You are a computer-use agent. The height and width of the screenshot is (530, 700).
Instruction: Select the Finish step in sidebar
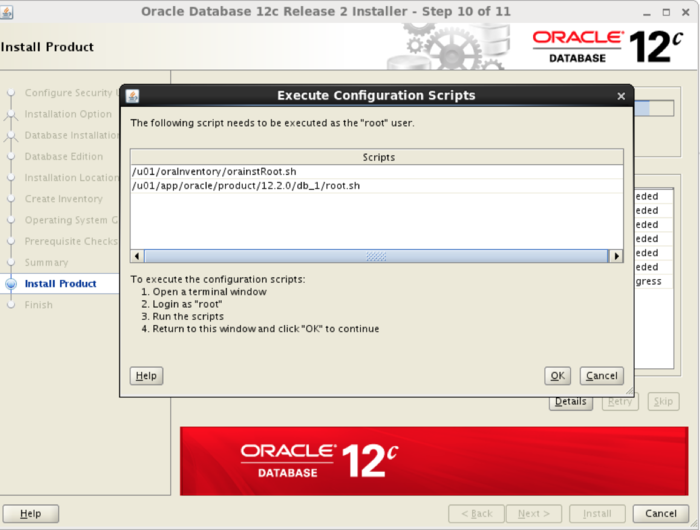(38, 305)
